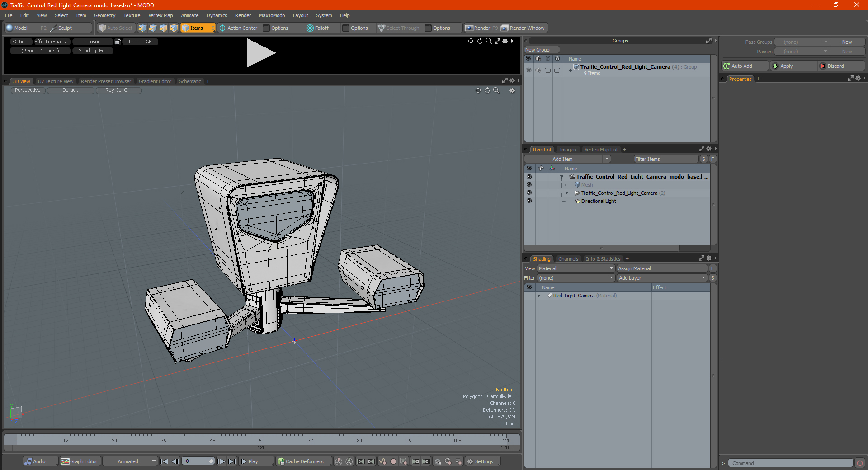Click the Audio button icon
Image resolution: width=868 pixels, height=470 pixels.
click(x=28, y=461)
